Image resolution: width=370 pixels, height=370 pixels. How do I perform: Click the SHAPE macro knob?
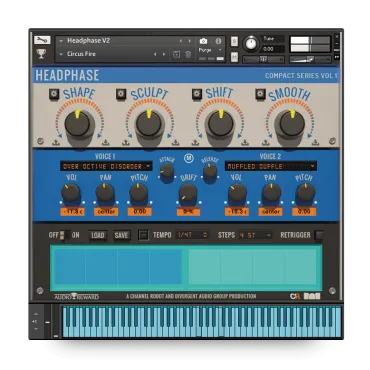click(x=78, y=124)
